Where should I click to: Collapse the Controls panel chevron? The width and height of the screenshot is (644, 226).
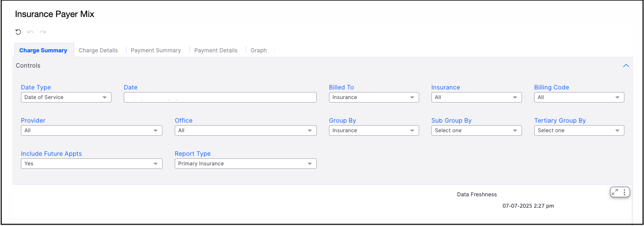click(x=626, y=66)
